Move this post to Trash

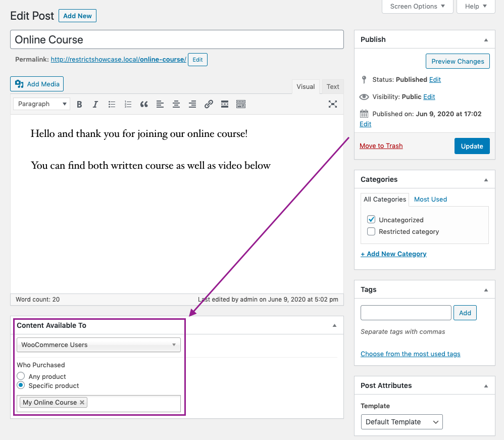click(x=381, y=145)
